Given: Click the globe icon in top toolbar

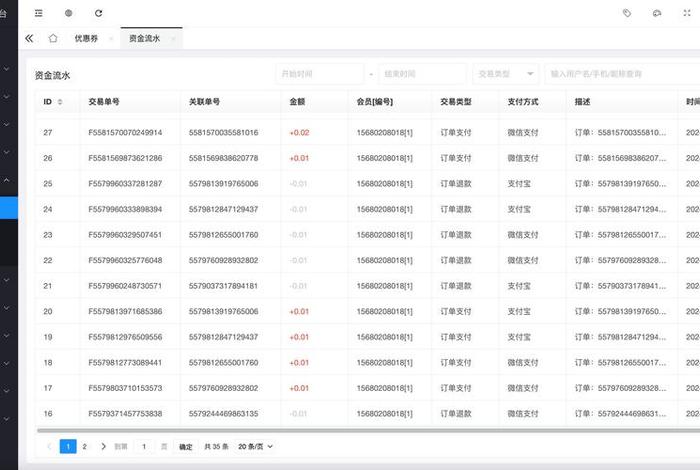Looking at the screenshot, I should (x=68, y=13).
